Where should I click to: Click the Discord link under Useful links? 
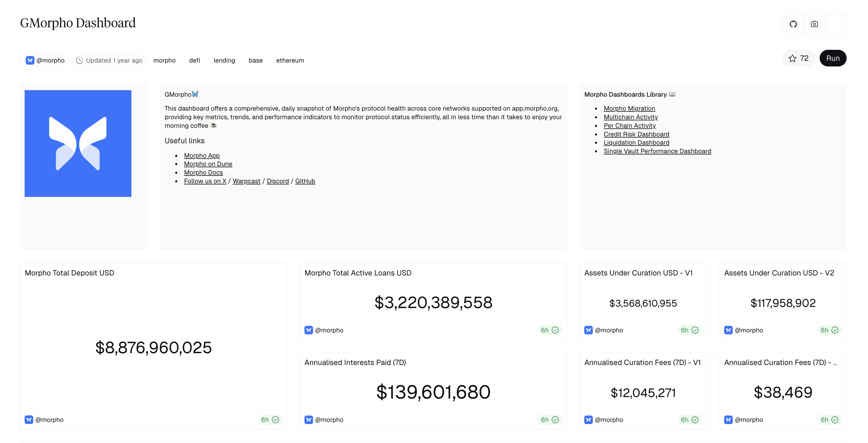pos(278,181)
